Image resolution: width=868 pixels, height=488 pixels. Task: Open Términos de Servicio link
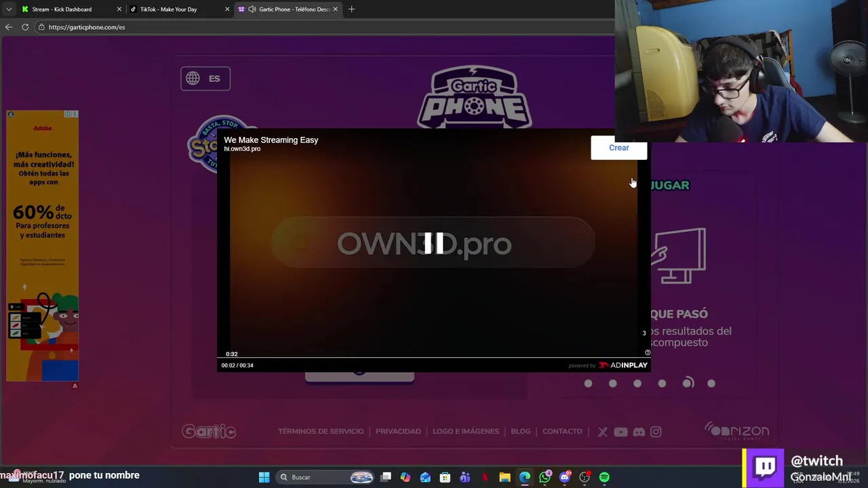[x=321, y=431]
